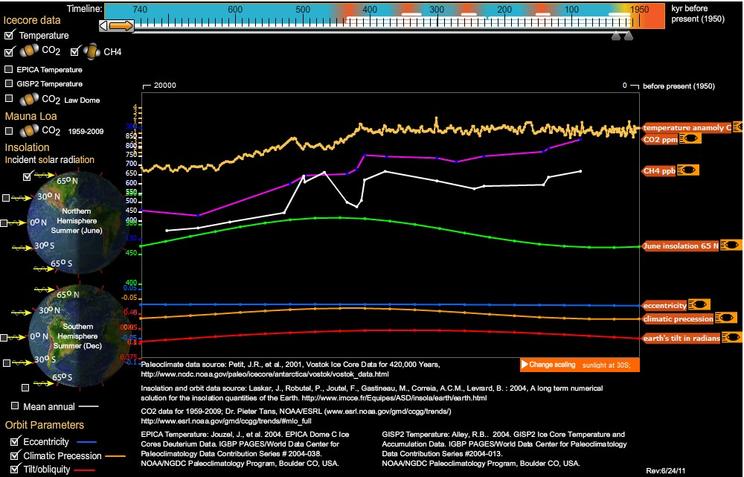Click eye icon next to climatic precession label

[x=725, y=319]
